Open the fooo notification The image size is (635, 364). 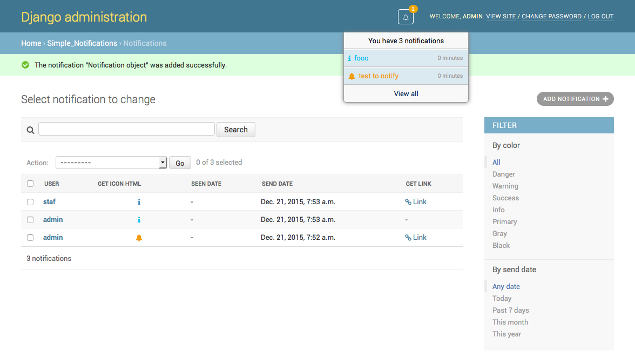coord(406,58)
